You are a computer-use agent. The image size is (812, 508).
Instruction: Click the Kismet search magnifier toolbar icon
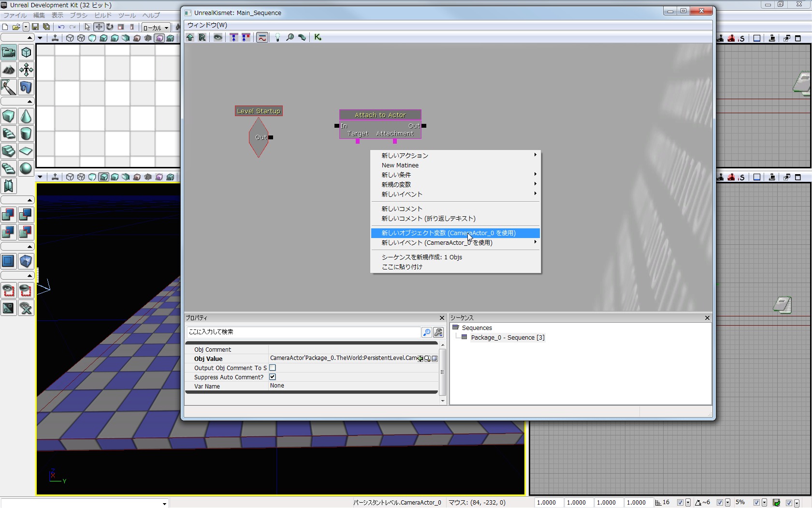290,37
